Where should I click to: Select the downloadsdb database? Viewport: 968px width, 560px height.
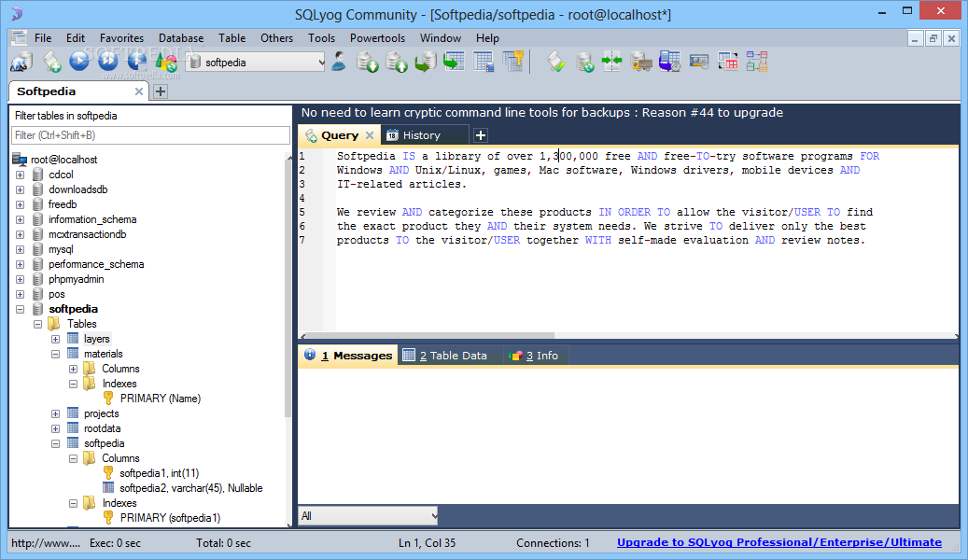pyautogui.click(x=78, y=189)
